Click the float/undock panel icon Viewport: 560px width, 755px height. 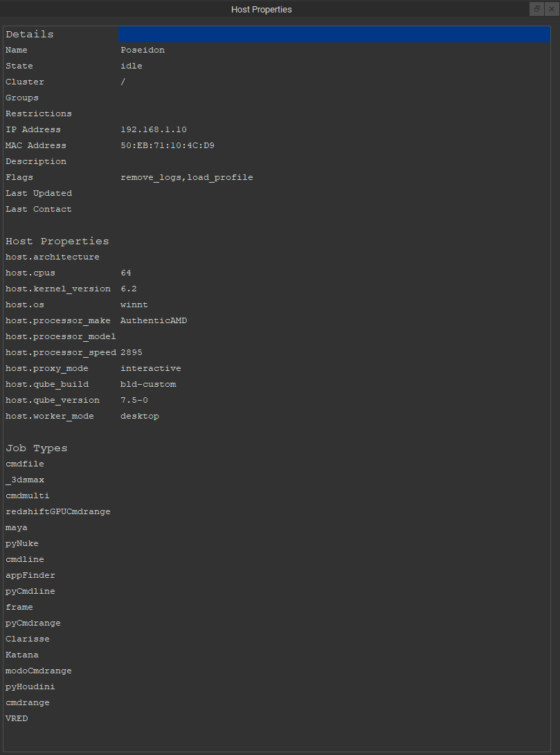(536, 9)
